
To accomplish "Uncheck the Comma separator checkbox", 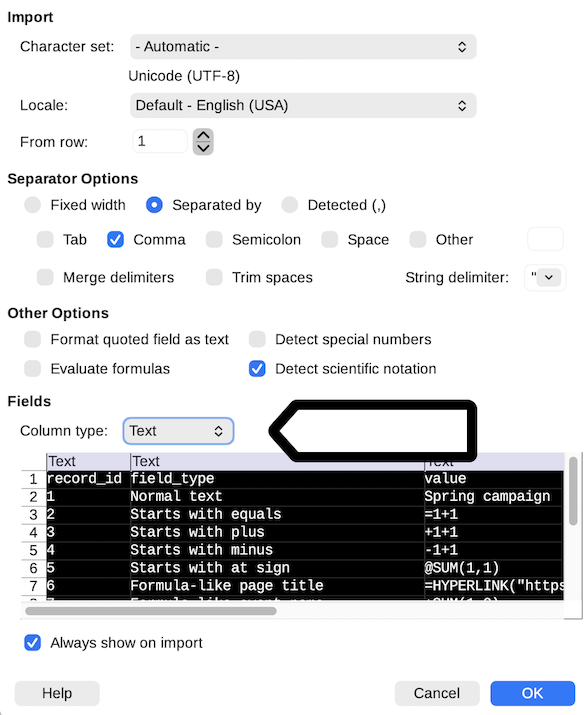I will (x=115, y=239).
